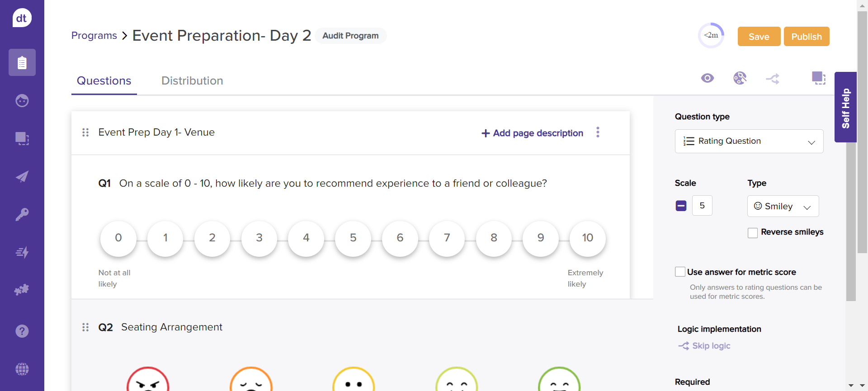This screenshot has height=391, width=868.
Task: Open the Smiley type dropdown
Action: point(783,207)
